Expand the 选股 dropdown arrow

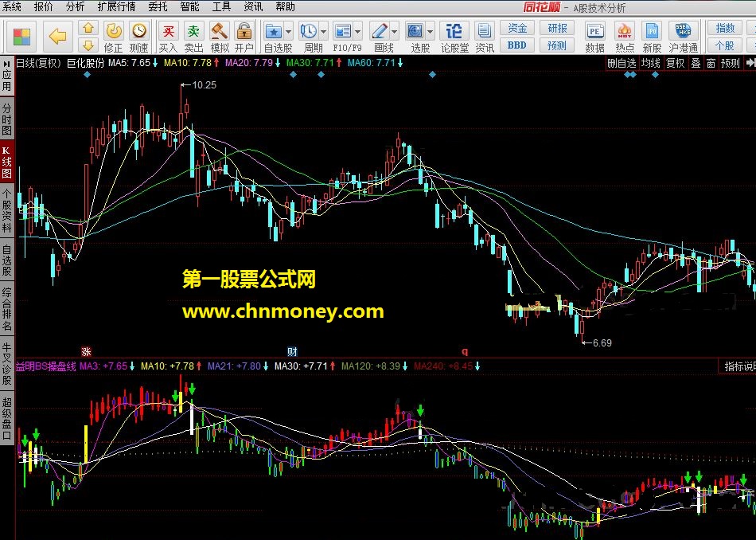pos(430,33)
